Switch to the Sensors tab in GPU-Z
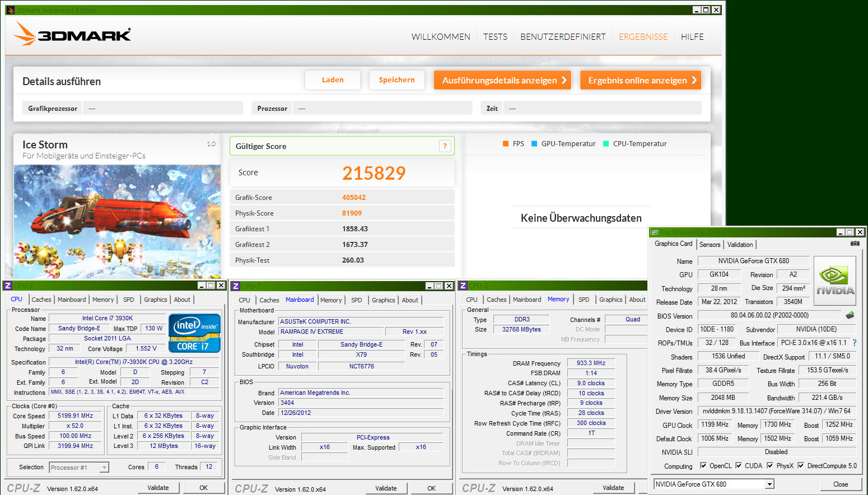Image resolution: width=868 pixels, height=495 pixels. [710, 245]
